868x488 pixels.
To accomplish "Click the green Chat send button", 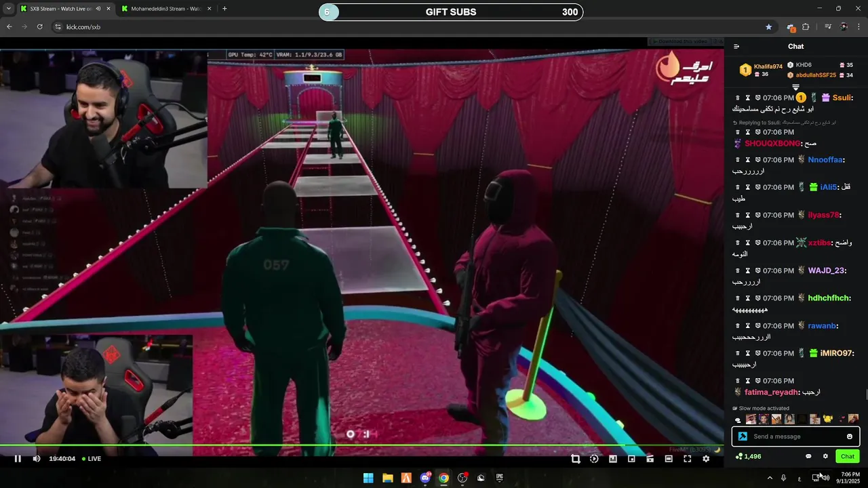I will 848,456.
